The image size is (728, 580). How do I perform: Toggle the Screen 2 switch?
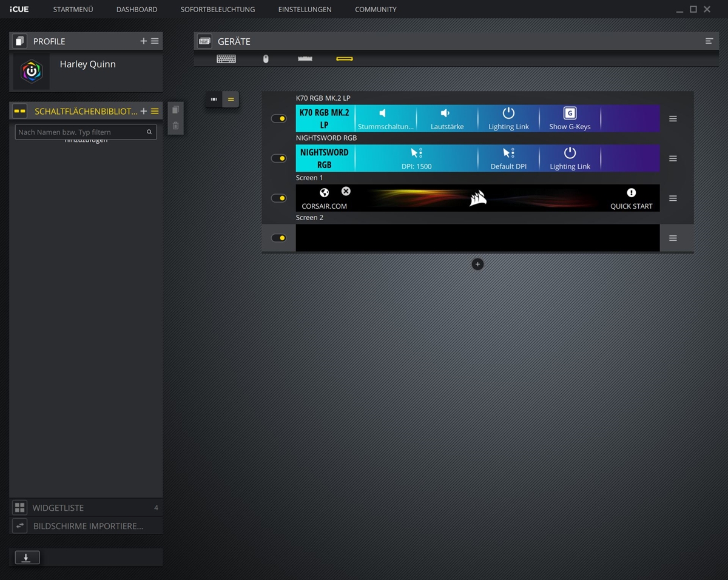(279, 238)
